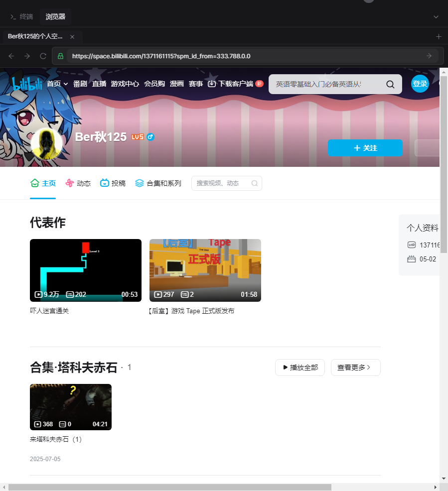Click the go arrow in address bar
The height and width of the screenshot is (491, 448).
[x=429, y=56]
